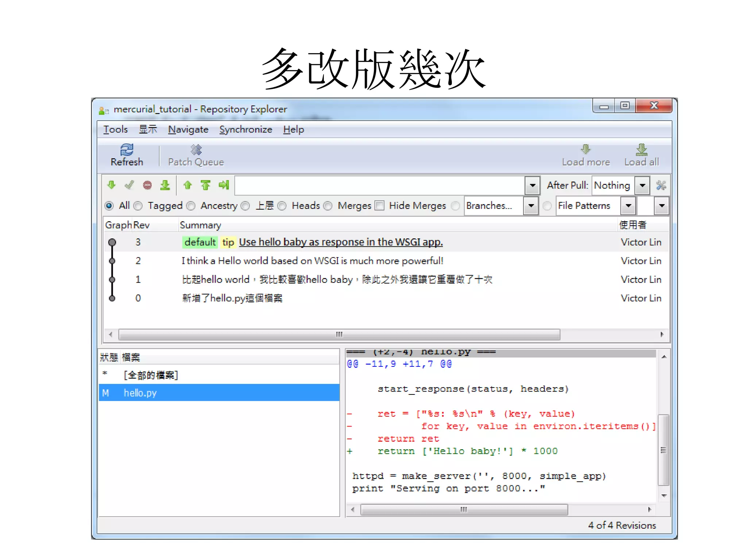Image resolution: width=747 pixels, height=560 pixels.
Task: Open the After Pull Nothing dropdown
Action: (x=642, y=186)
